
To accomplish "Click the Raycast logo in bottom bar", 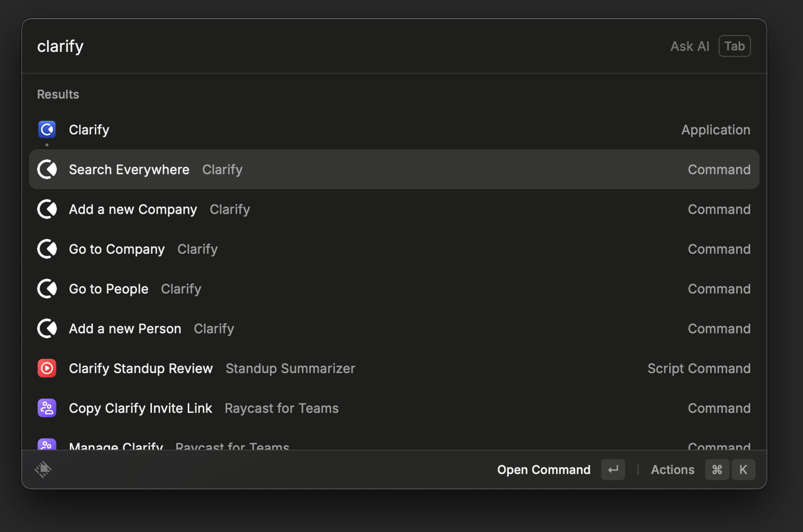I will (43, 469).
